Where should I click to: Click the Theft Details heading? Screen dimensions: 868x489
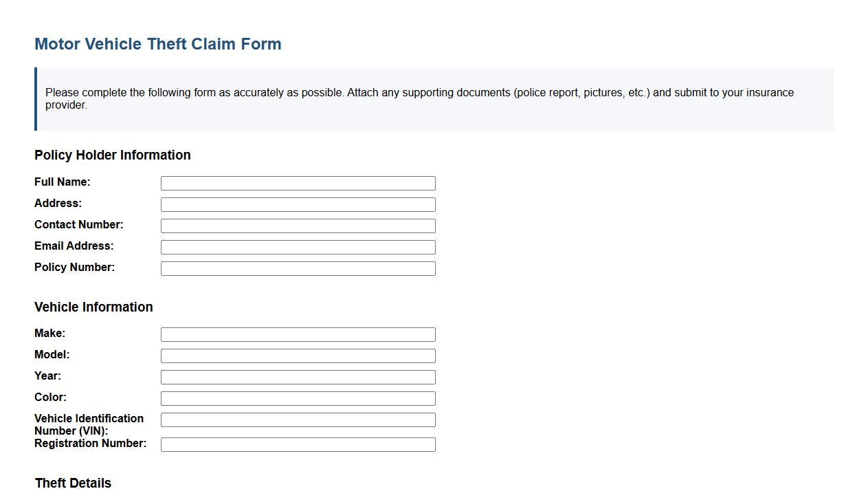tap(73, 483)
